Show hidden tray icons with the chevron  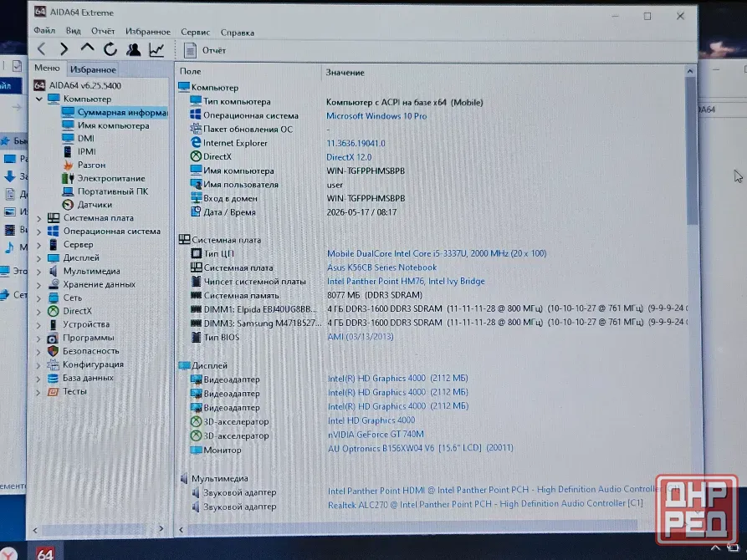(x=715, y=548)
